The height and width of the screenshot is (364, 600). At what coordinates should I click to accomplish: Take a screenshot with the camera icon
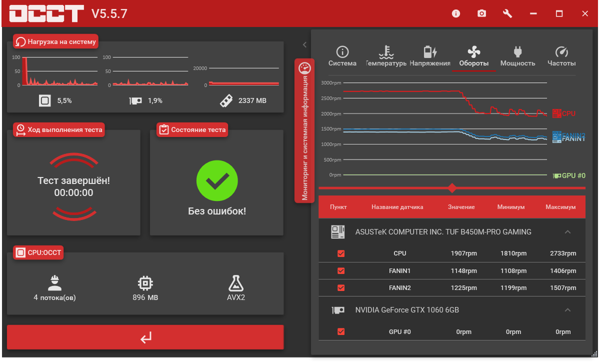(481, 13)
